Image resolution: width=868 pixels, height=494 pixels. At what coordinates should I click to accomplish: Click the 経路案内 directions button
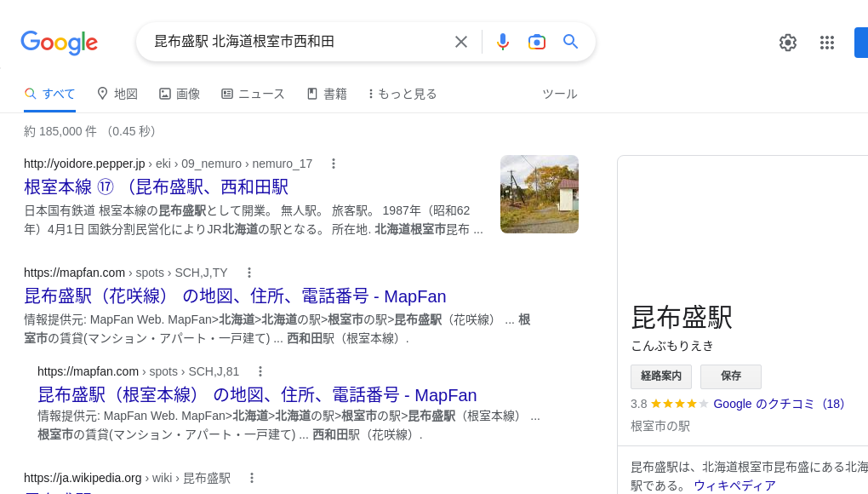(x=661, y=376)
